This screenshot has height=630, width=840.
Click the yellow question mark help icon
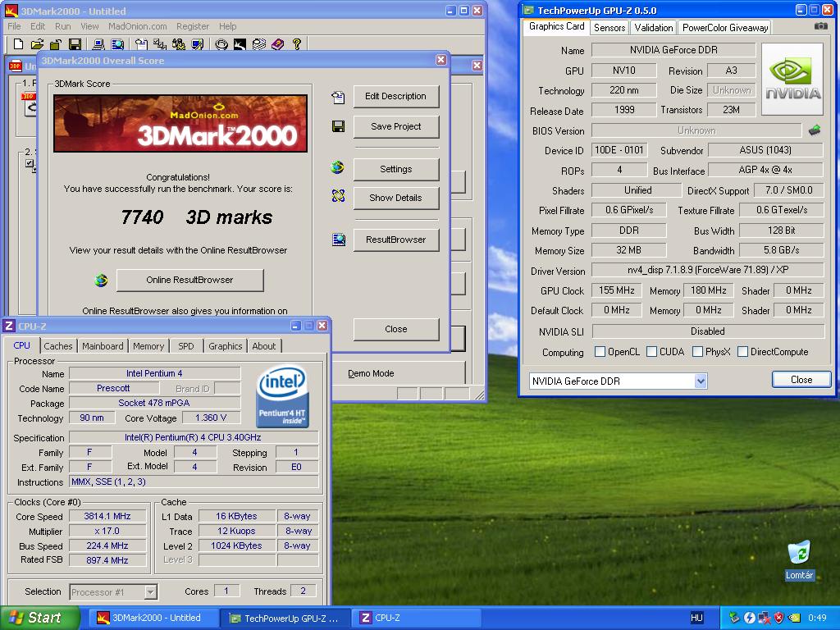pyautogui.click(x=297, y=44)
